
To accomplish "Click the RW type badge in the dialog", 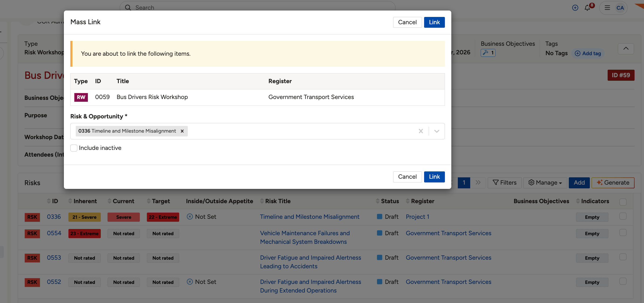I will (81, 97).
